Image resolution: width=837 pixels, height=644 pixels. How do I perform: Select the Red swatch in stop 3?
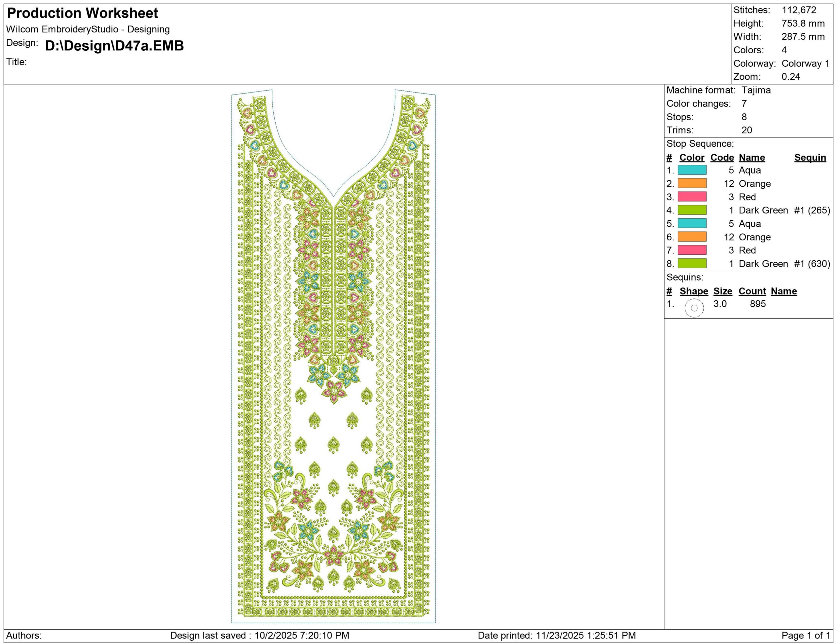point(692,197)
